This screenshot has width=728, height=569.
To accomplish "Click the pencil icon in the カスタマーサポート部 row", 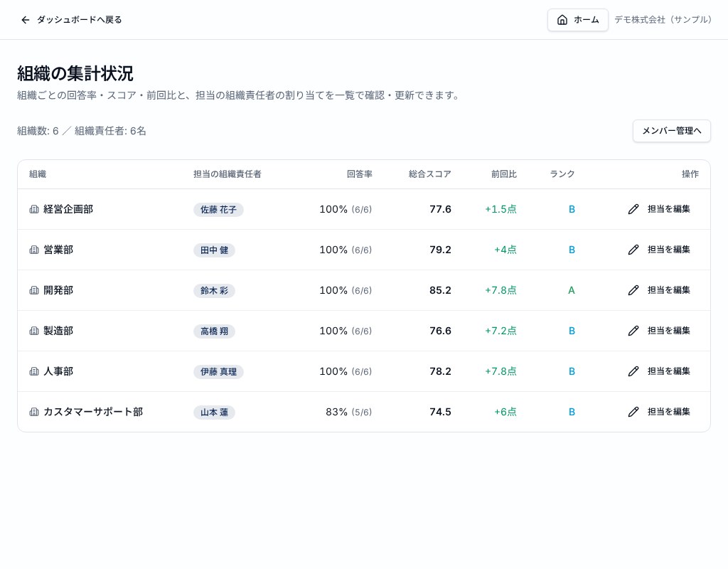I will (633, 412).
